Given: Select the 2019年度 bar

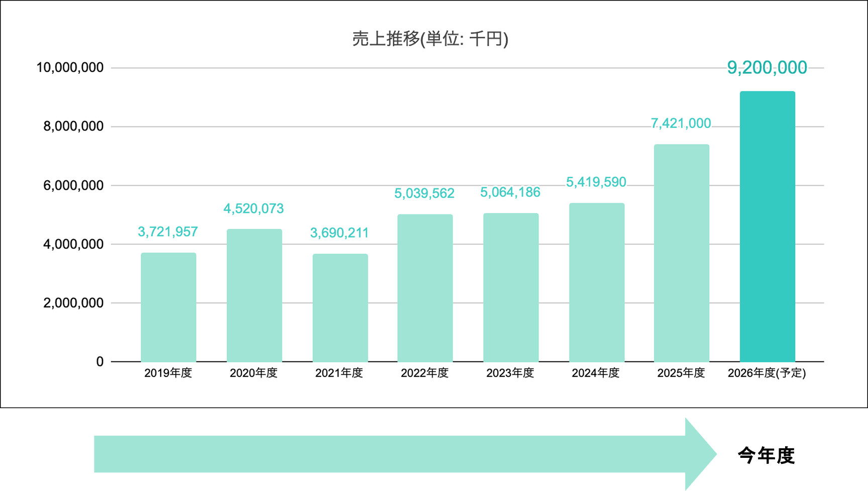Looking at the screenshot, I should click(168, 307).
